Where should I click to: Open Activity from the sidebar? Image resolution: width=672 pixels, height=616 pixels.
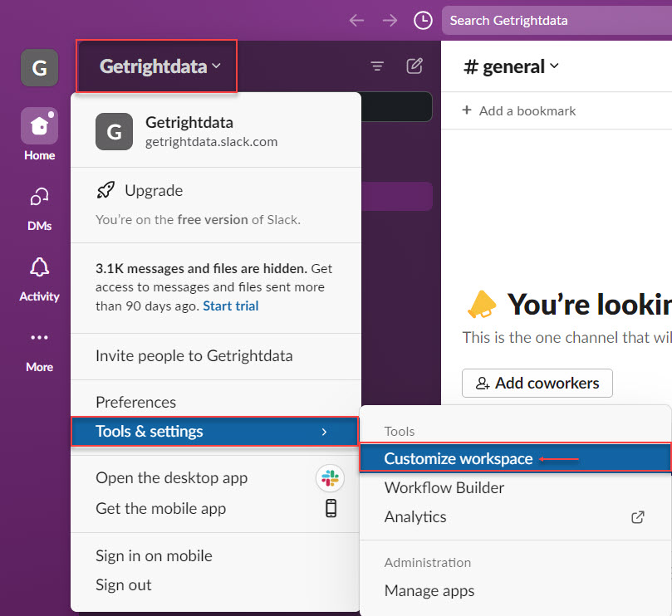click(39, 280)
